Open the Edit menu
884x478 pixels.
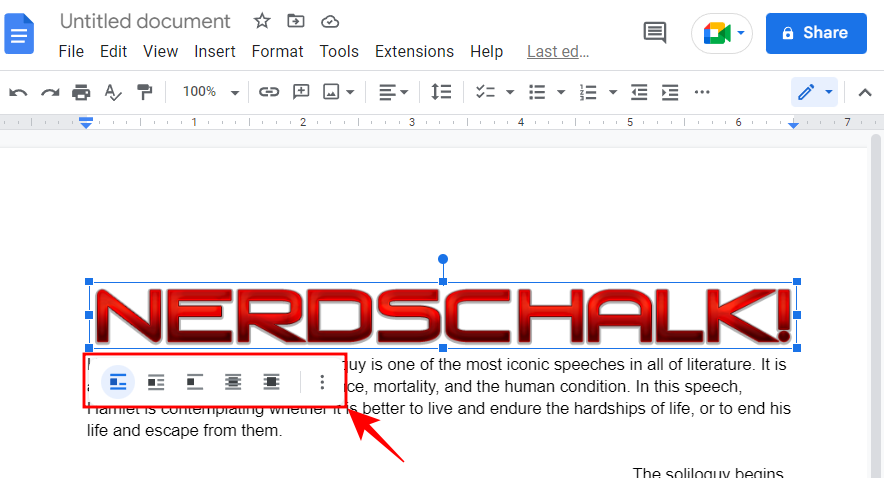[113, 51]
